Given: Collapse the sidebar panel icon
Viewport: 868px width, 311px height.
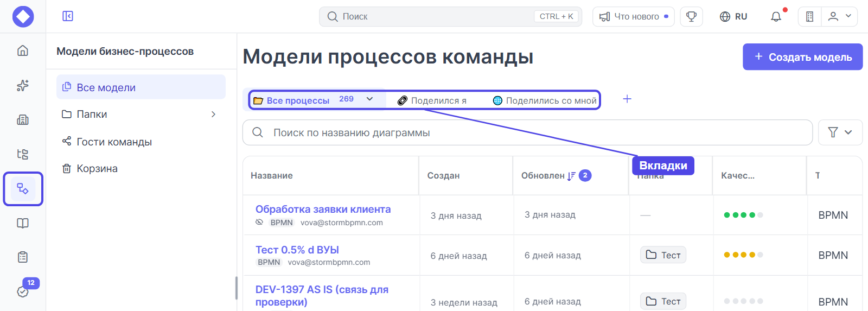Looking at the screenshot, I should tap(68, 16).
